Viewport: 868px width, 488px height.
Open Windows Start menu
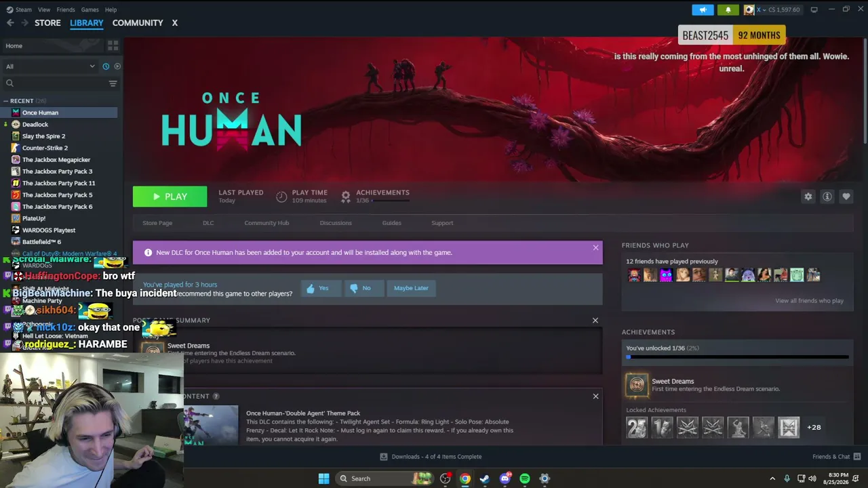(x=323, y=479)
